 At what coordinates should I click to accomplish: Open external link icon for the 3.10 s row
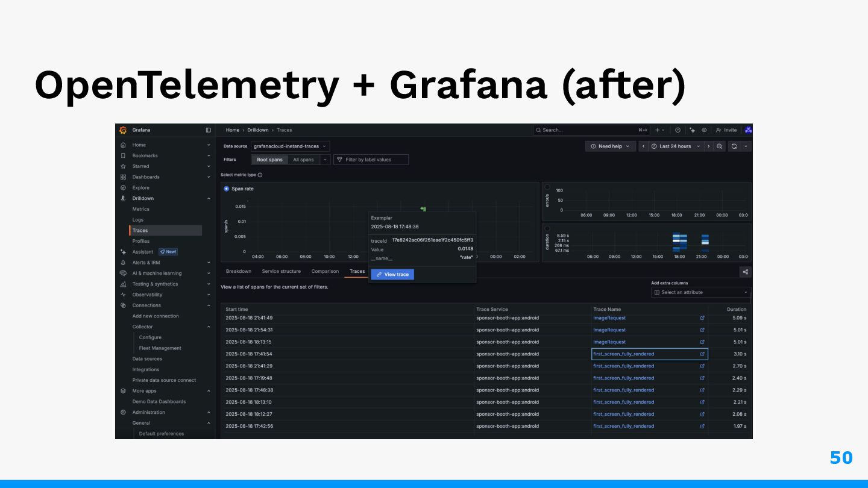pos(702,354)
